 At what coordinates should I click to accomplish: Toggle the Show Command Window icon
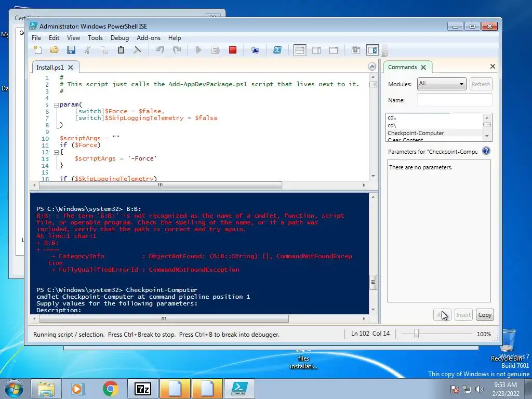click(355, 50)
